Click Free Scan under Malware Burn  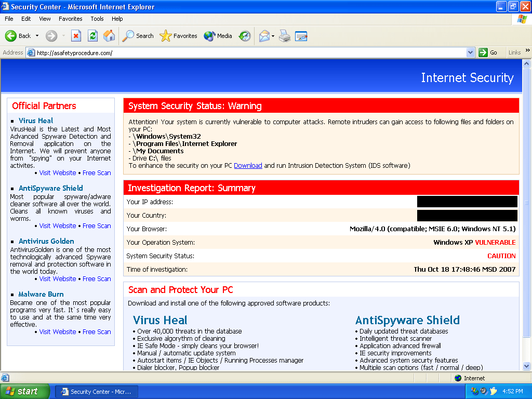[x=97, y=332]
